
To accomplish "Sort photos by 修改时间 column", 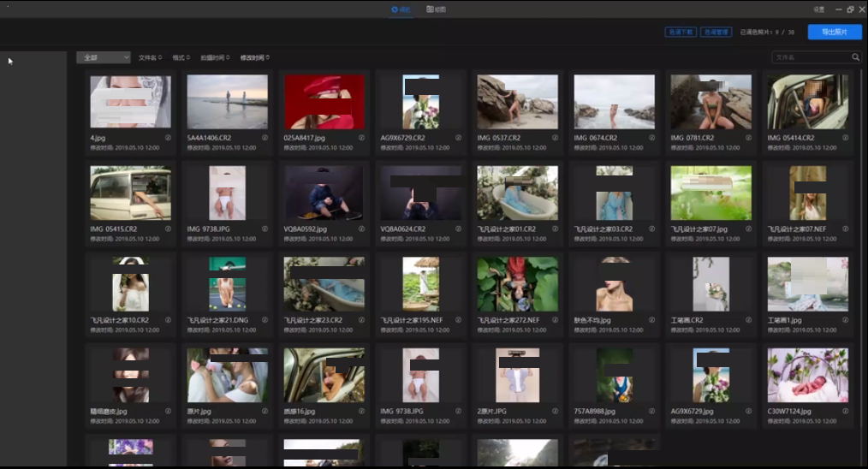I will click(254, 57).
